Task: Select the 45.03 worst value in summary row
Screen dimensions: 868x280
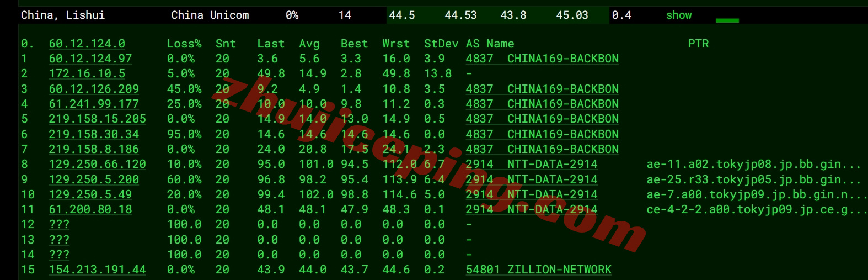Action: click(572, 15)
